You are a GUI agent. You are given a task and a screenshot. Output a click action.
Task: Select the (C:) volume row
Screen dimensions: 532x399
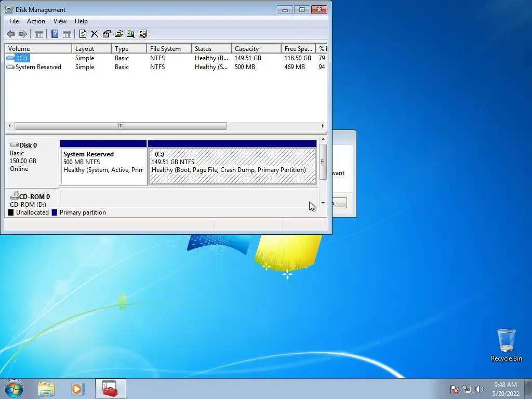coord(166,58)
